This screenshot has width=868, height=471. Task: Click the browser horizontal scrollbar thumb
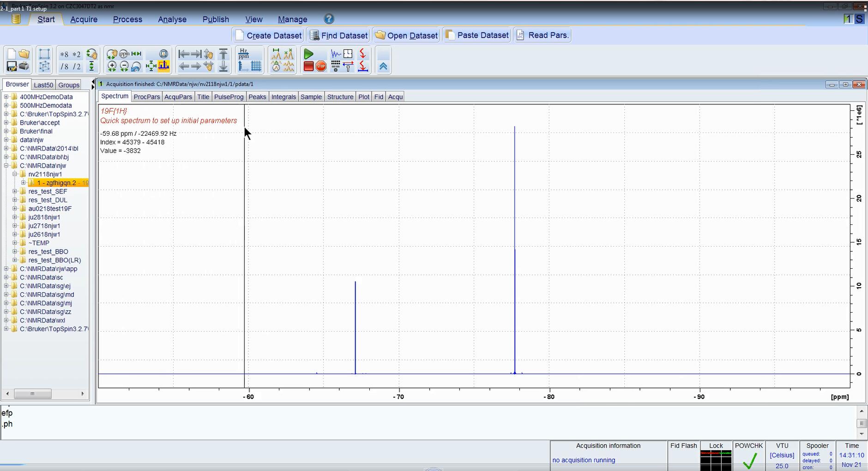pyautogui.click(x=32, y=393)
